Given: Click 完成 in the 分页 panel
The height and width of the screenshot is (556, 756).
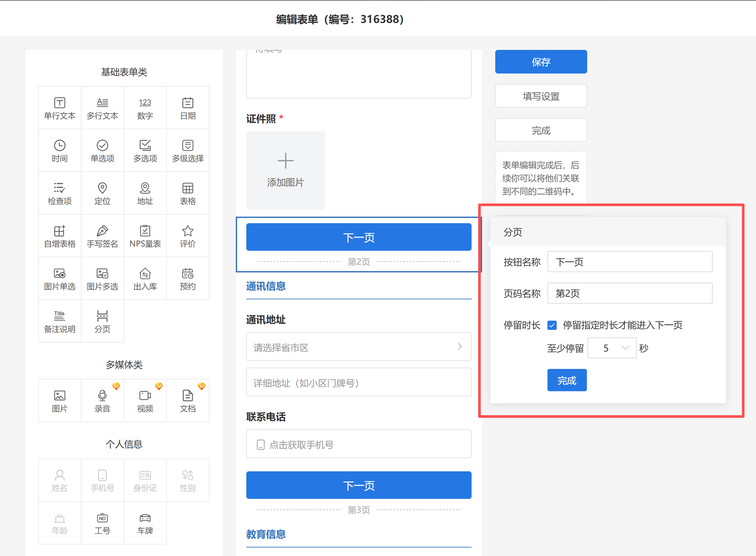Looking at the screenshot, I should coord(567,380).
